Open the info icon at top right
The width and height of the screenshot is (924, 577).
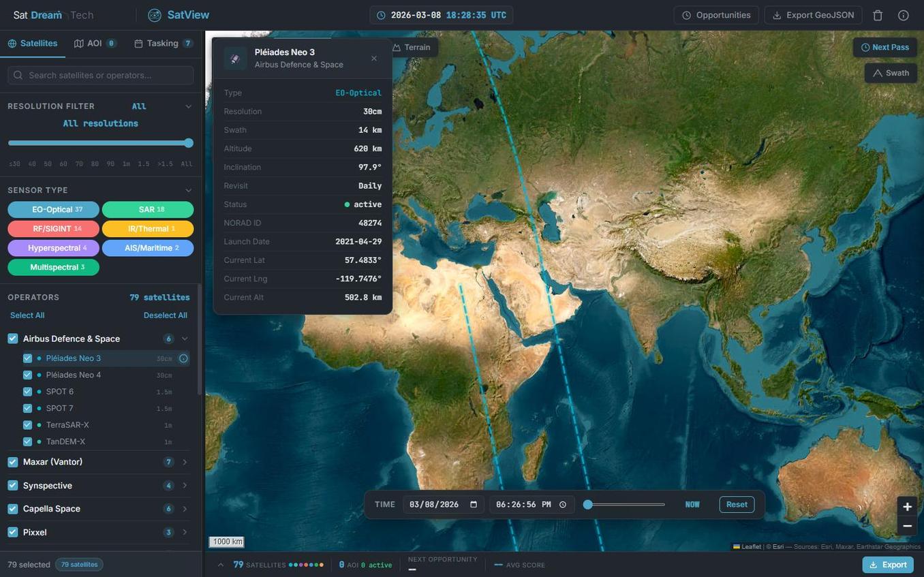[904, 14]
